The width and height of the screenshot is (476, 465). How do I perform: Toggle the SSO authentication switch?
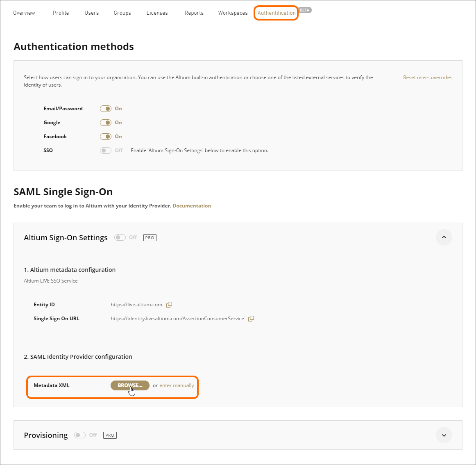(106, 150)
